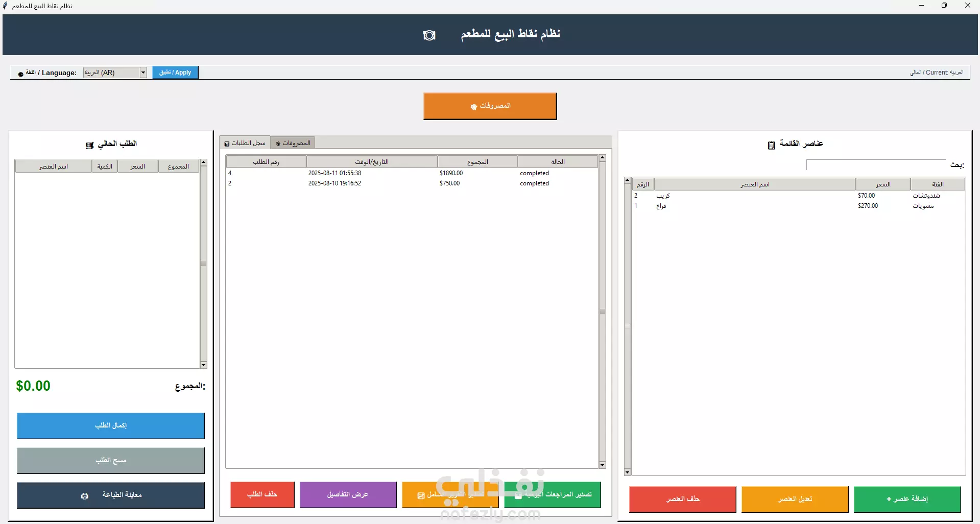Click completed status of the $1890.00 order
This screenshot has height=524, width=980.
534,173
